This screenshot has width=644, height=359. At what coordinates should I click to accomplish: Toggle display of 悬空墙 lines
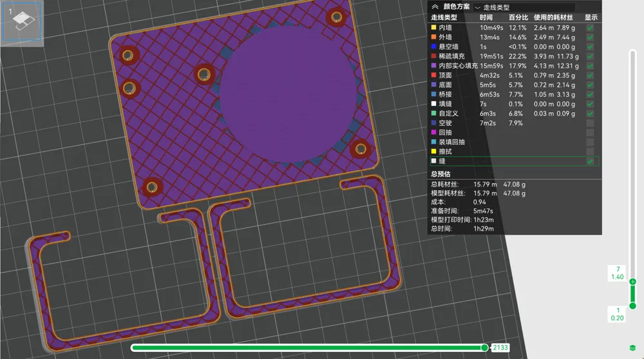590,47
